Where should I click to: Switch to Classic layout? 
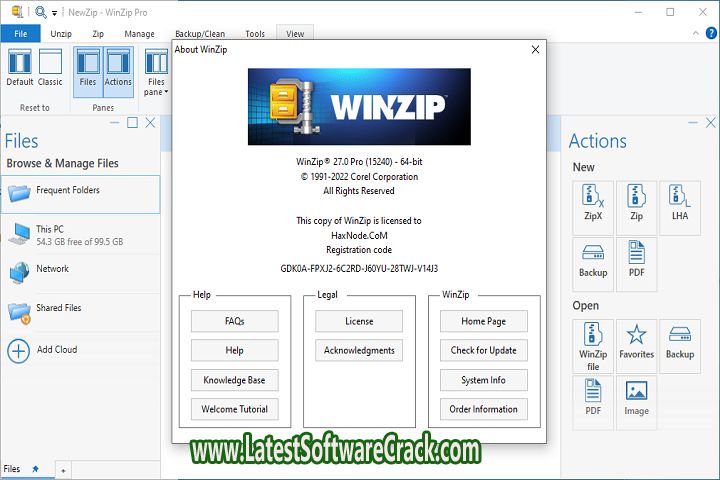pos(50,69)
